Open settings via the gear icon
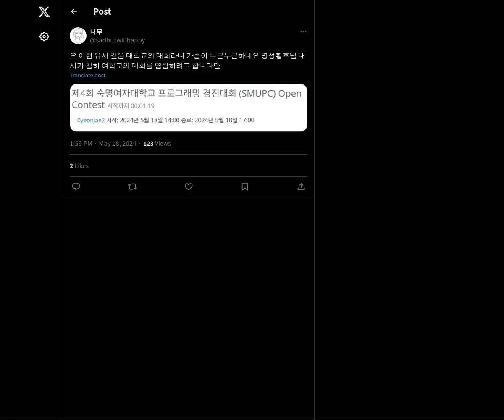The height and width of the screenshot is (420, 504). 44,37
